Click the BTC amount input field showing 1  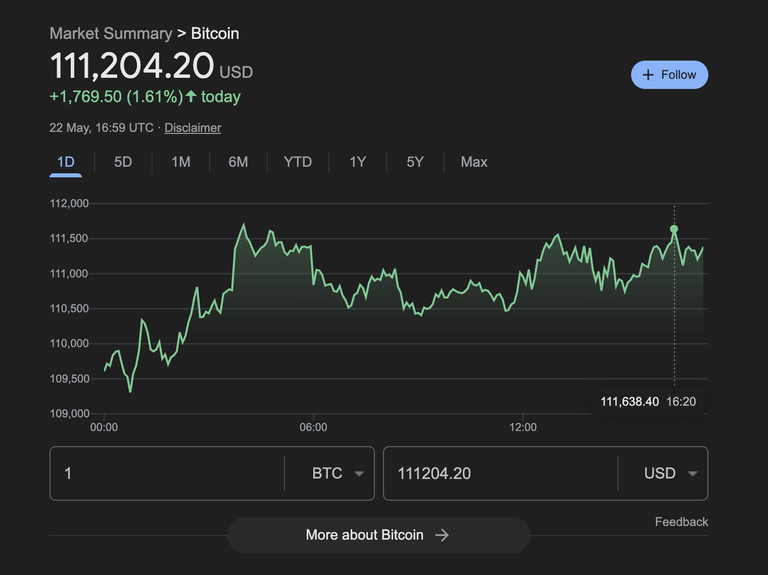click(167, 474)
